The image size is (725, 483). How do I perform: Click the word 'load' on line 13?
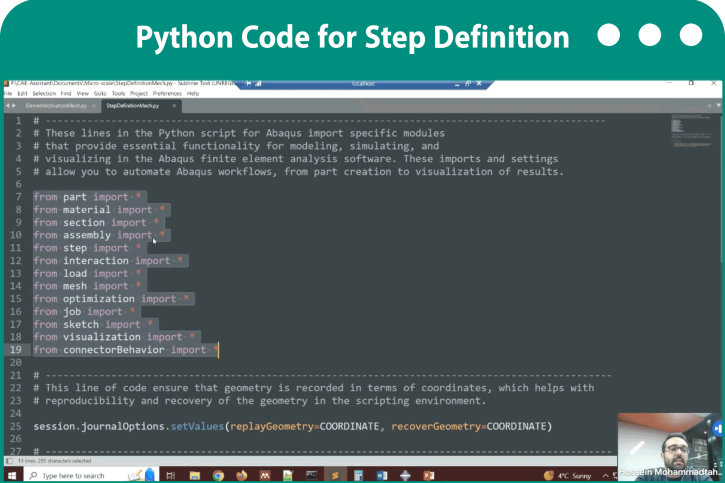click(x=75, y=274)
